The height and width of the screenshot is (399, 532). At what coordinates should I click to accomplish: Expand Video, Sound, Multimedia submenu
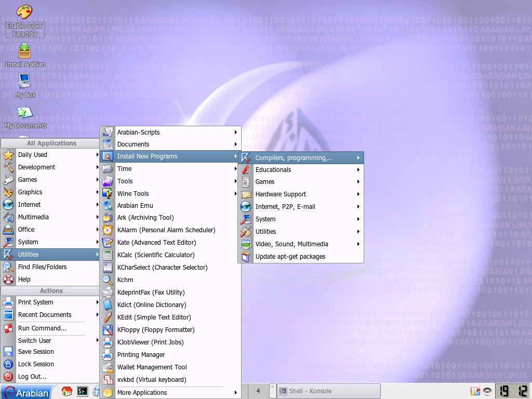point(301,244)
